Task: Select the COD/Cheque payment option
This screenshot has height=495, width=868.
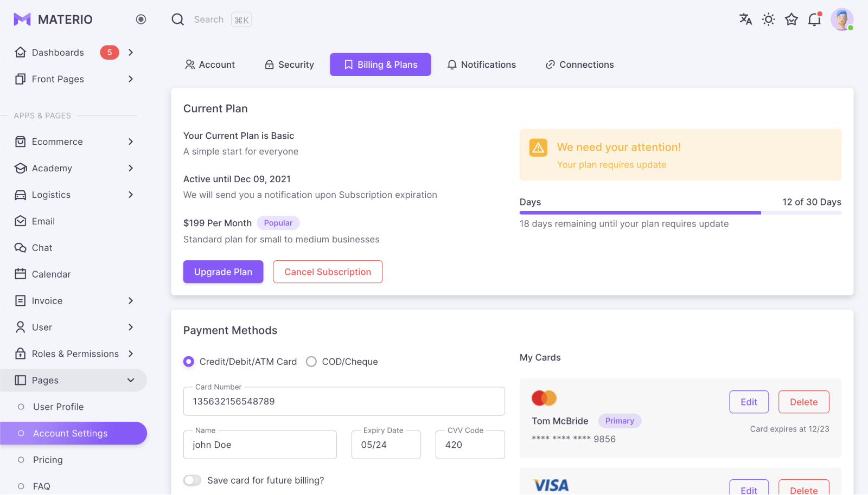Action: coord(311,362)
